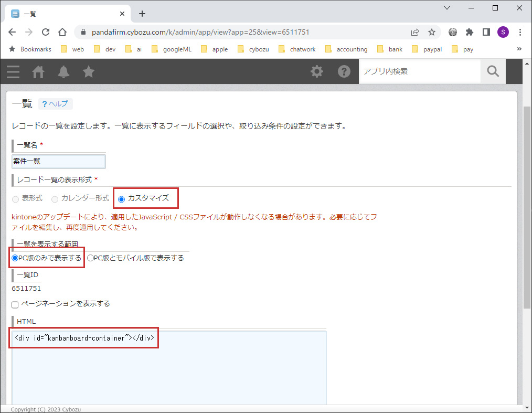Viewport: 532px width, 413px height.
Task: Reload the page in Chrome
Action: pyautogui.click(x=46, y=32)
